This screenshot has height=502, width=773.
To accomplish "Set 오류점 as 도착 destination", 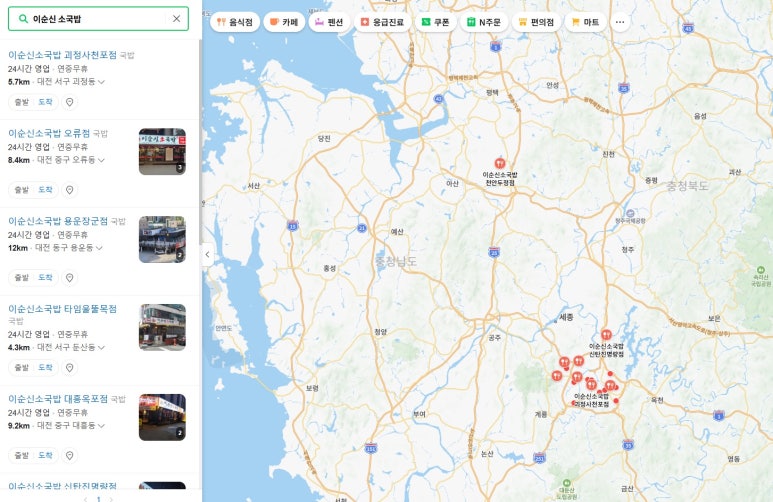I will (45, 190).
